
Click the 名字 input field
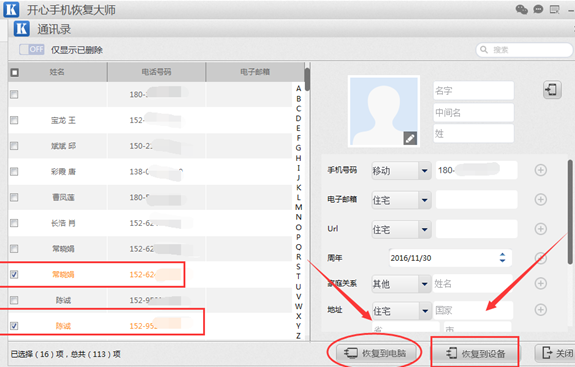pyautogui.click(x=473, y=91)
